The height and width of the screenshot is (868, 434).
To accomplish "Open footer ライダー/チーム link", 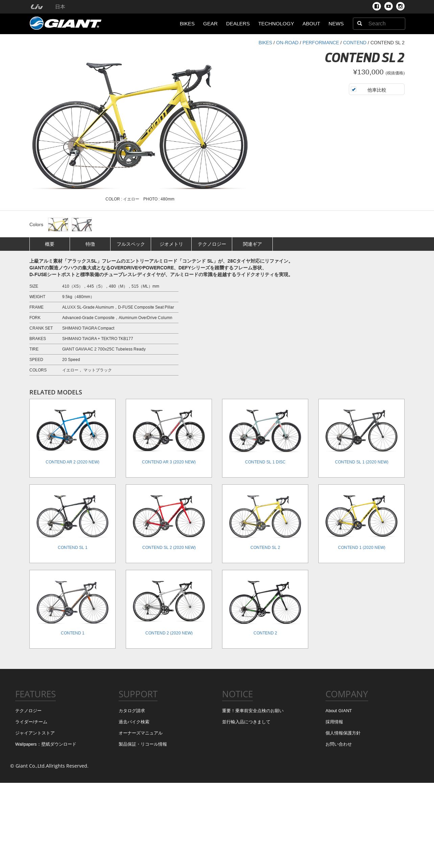I will (31, 722).
